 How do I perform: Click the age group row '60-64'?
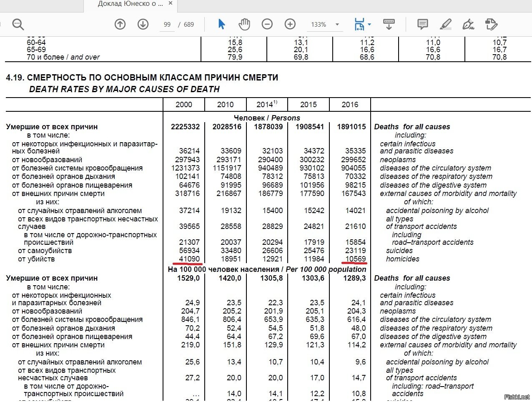pos(36,43)
